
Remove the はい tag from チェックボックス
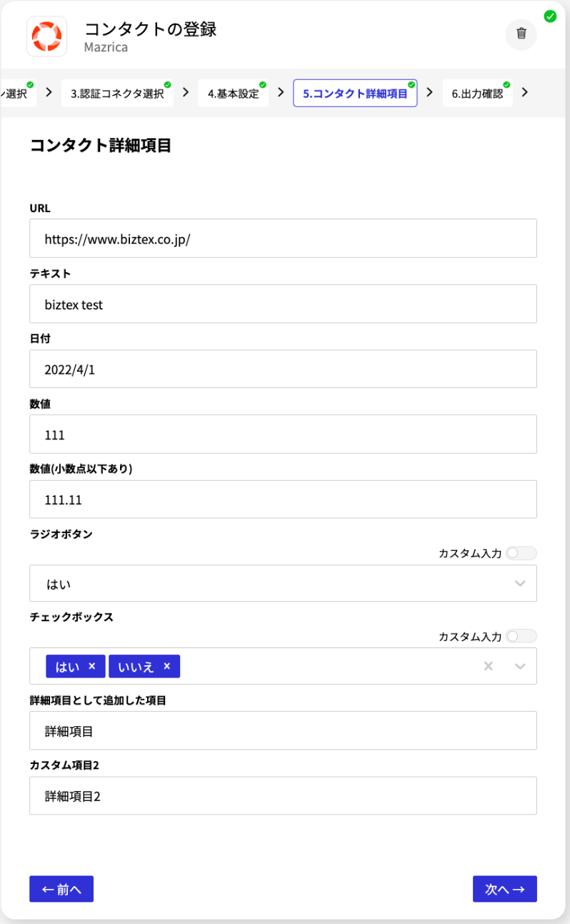91,666
